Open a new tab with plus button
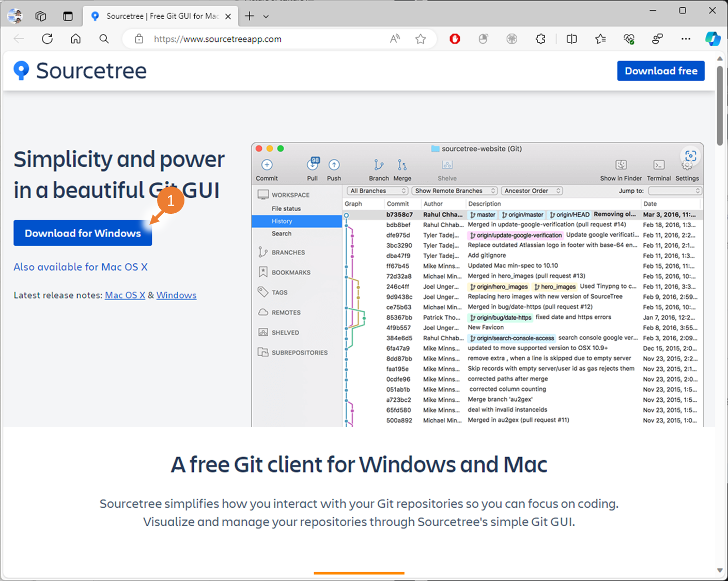728x581 pixels. [x=250, y=16]
